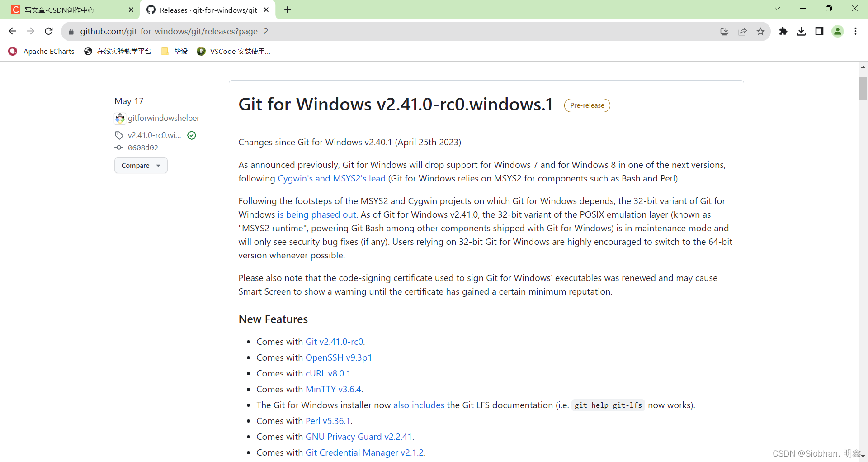
Task: Go back to the previous page
Action: [x=13, y=31]
